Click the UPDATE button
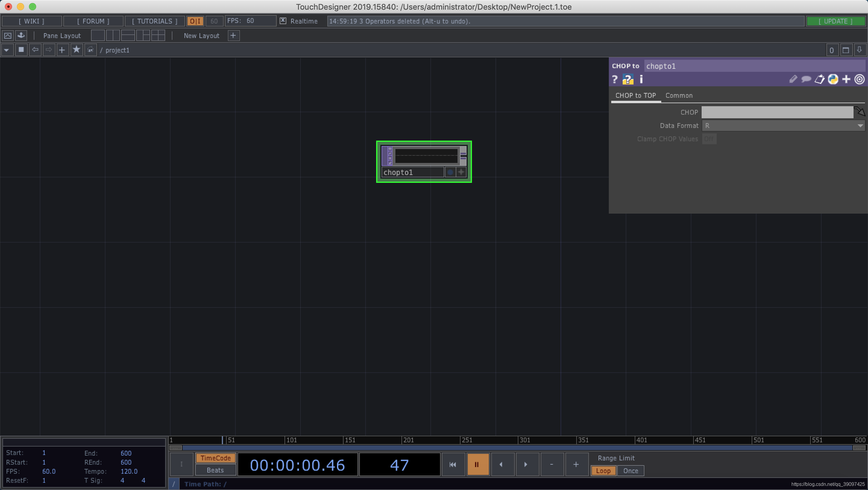868x490 pixels. tap(835, 21)
